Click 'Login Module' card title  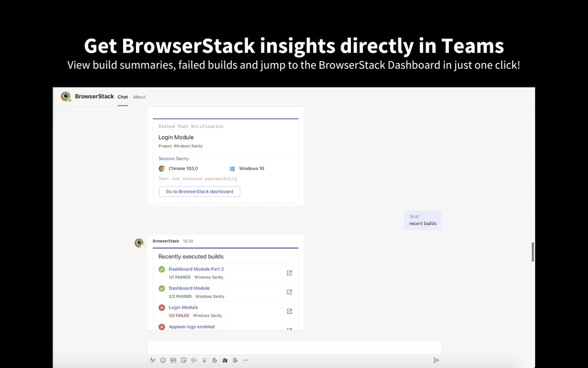(176, 137)
